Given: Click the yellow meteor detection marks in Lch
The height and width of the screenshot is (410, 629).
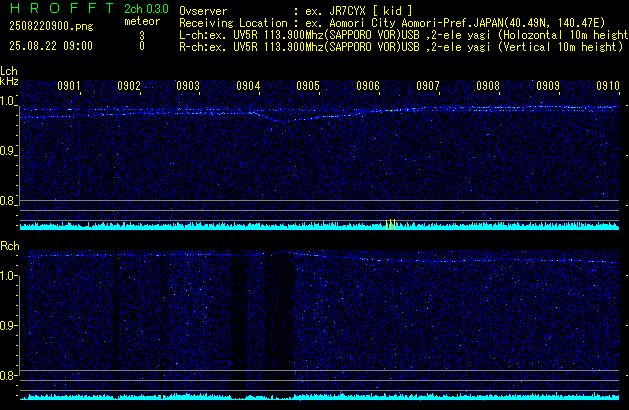Looking at the screenshot, I should [390, 224].
